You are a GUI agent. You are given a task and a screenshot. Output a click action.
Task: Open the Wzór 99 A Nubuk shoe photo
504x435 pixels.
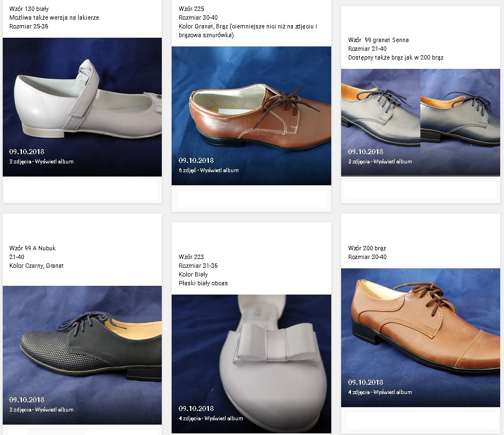(x=83, y=355)
